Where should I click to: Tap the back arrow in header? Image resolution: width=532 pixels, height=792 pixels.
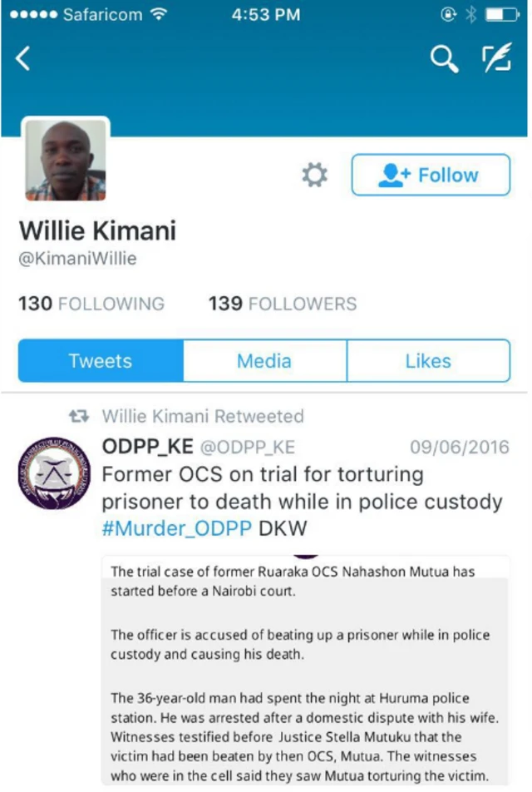click(x=22, y=58)
